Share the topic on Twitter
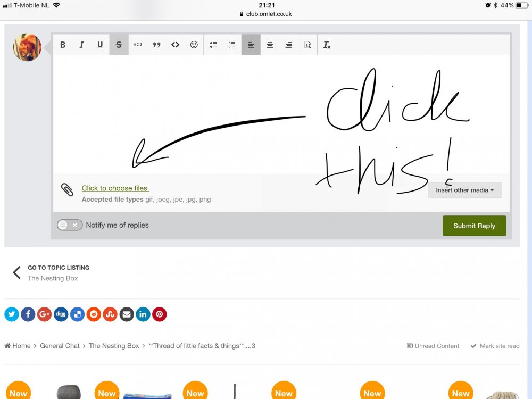The image size is (532, 399). 12,314
